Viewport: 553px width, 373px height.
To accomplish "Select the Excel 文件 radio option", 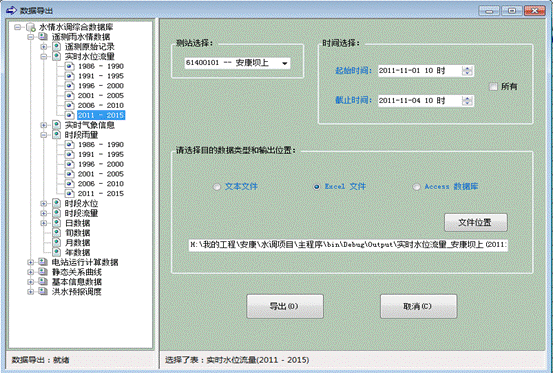I will point(316,187).
